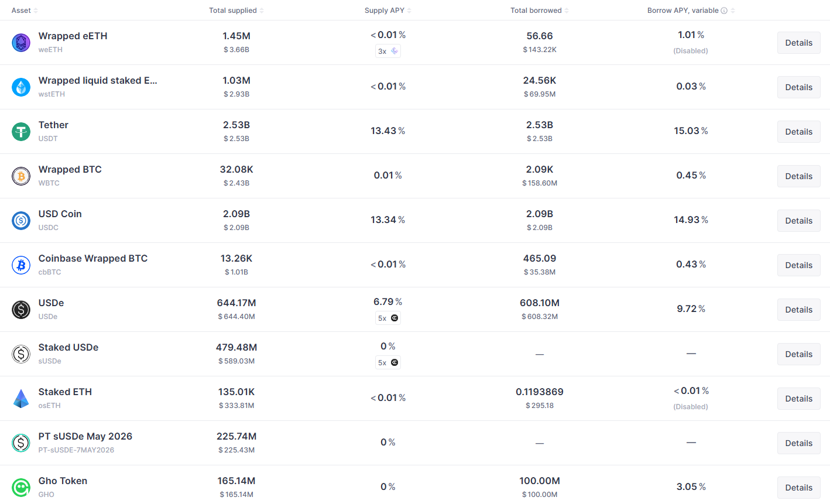Click the Staked ETH osETH icon
This screenshot has height=504, width=830.
tap(21, 399)
